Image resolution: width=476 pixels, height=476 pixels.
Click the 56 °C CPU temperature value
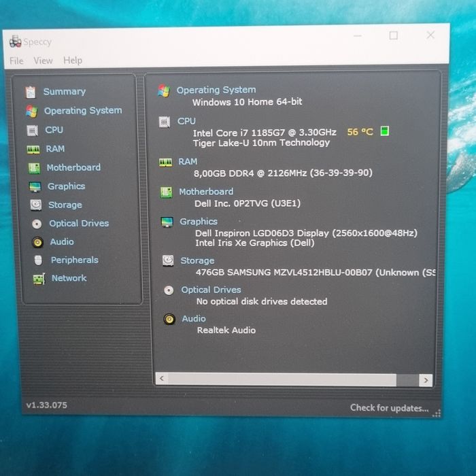pos(360,132)
